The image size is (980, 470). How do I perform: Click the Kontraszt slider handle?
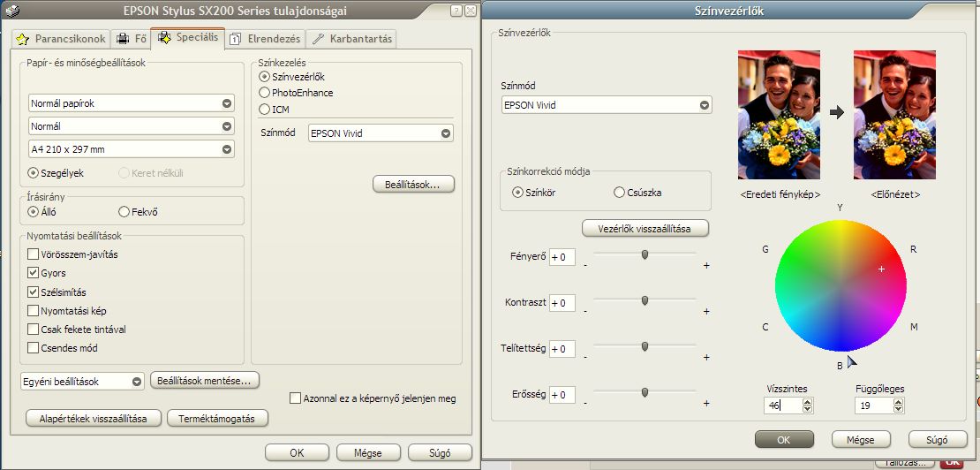click(645, 300)
